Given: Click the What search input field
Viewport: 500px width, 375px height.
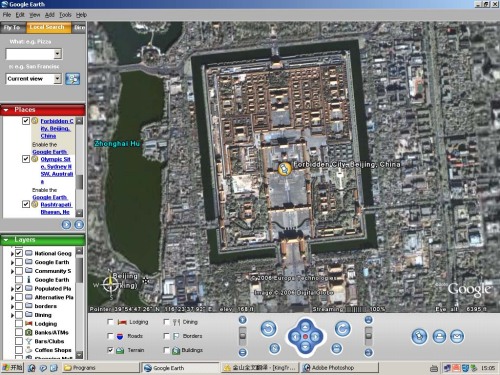Looking at the screenshot, I should click(30, 54).
